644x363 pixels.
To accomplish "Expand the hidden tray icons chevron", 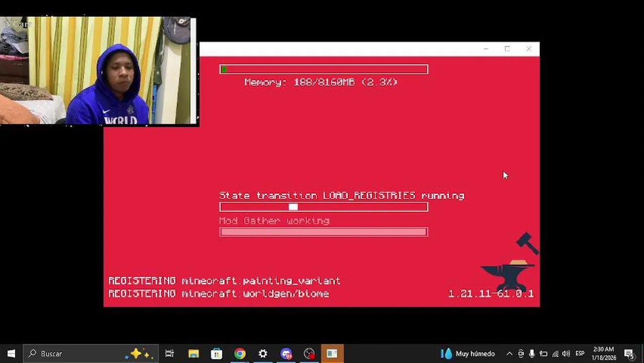I will tap(509, 353).
